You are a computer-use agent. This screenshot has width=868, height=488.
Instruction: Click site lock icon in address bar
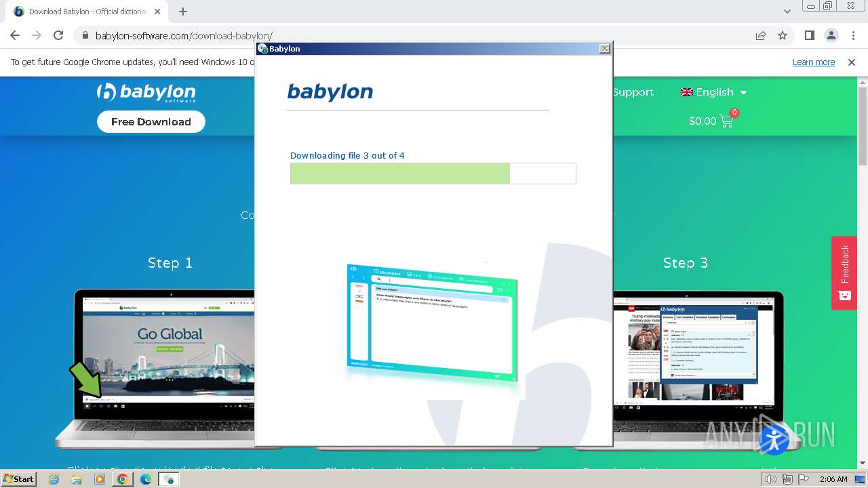(x=85, y=35)
